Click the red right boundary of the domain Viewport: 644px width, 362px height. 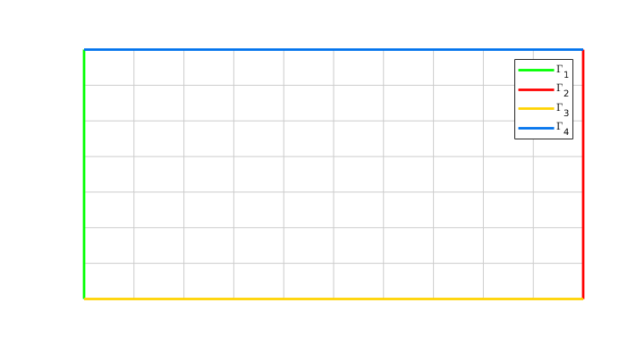click(583, 174)
